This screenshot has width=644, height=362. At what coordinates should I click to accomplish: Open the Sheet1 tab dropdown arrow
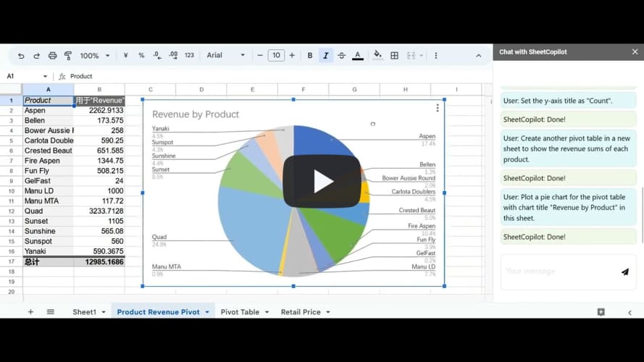click(x=104, y=312)
